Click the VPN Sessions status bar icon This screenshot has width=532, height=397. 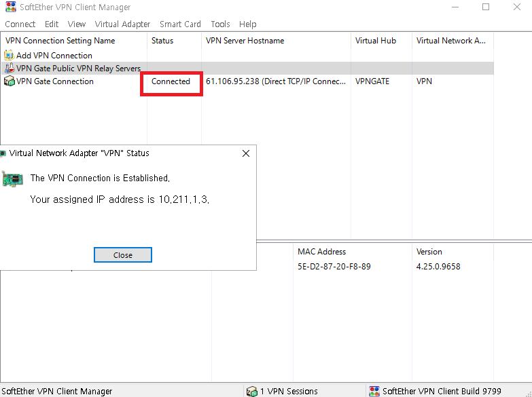252,392
